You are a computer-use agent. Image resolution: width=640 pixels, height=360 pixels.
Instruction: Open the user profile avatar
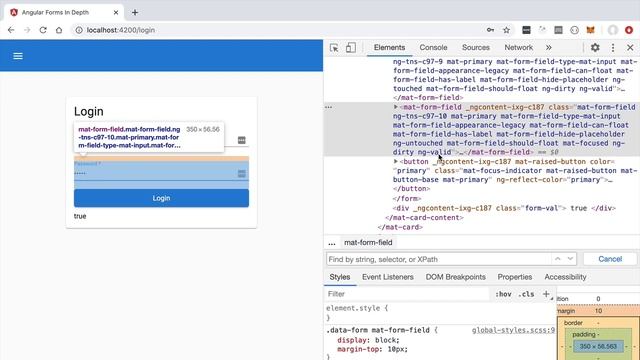(613, 30)
